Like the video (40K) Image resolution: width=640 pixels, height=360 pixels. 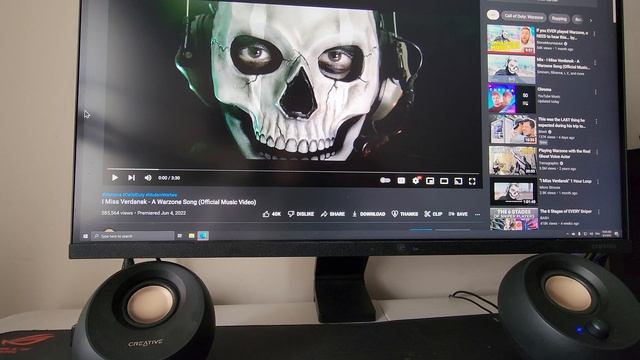pos(272,214)
